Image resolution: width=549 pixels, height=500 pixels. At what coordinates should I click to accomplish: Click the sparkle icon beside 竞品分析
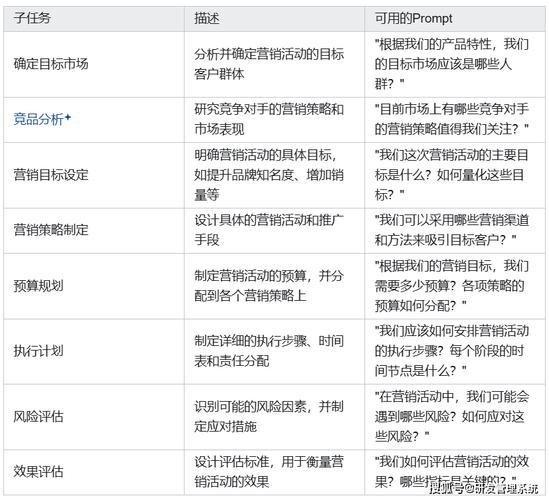68,117
